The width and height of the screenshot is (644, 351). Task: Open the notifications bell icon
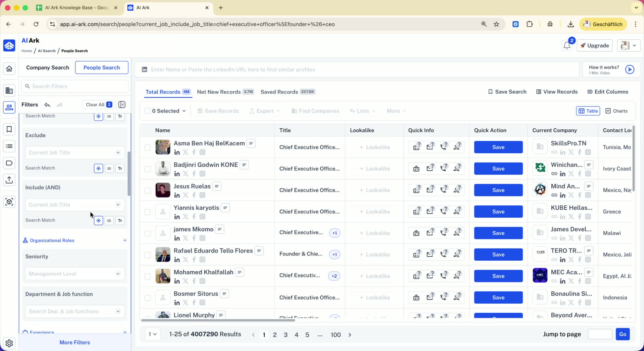tap(567, 46)
